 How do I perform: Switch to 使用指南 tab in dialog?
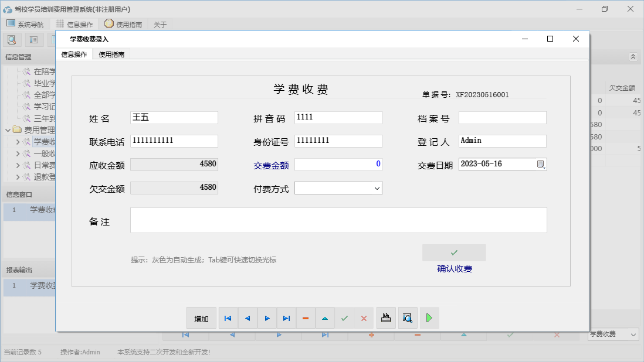pos(111,54)
